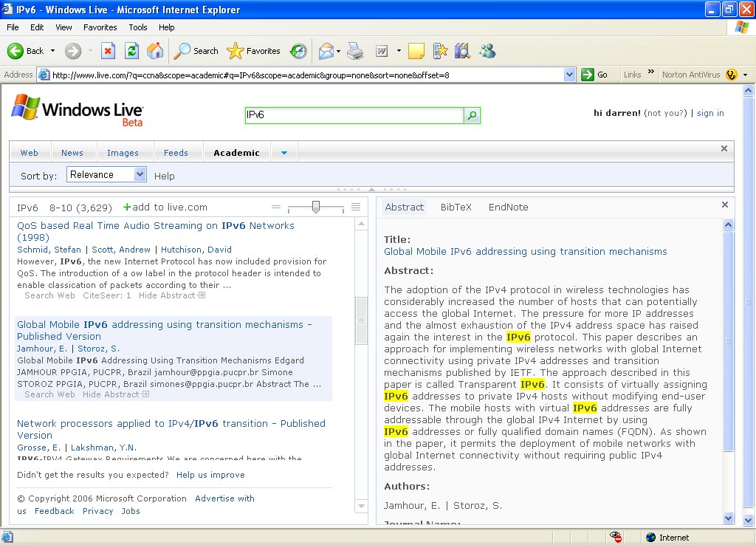Screen dimensions: 756x545
Task: Click the green plus add to live.com
Action: [127, 208]
